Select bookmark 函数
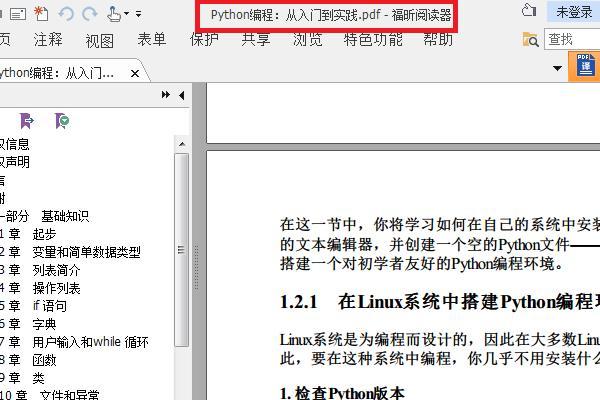This screenshot has height=400, width=600. [44, 360]
